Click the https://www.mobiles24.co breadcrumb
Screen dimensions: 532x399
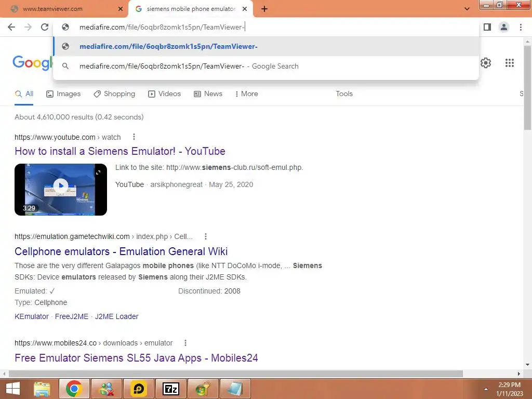(94, 343)
